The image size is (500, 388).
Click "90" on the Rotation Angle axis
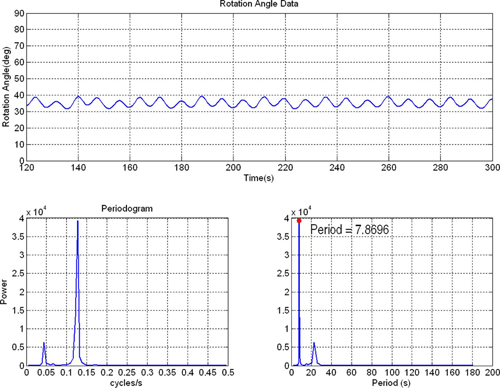pyautogui.click(x=19, y=13)
